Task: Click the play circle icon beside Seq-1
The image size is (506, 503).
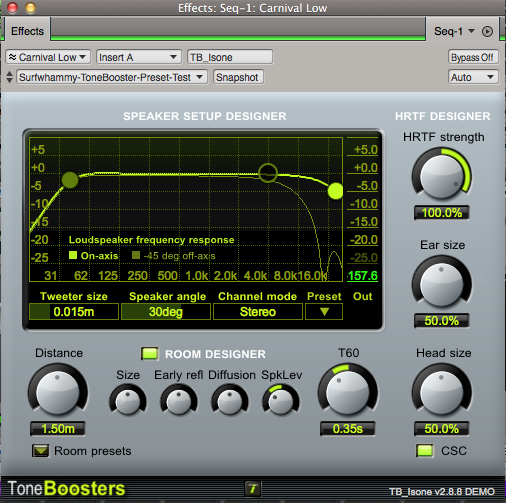Action: [x=487, y=31]
